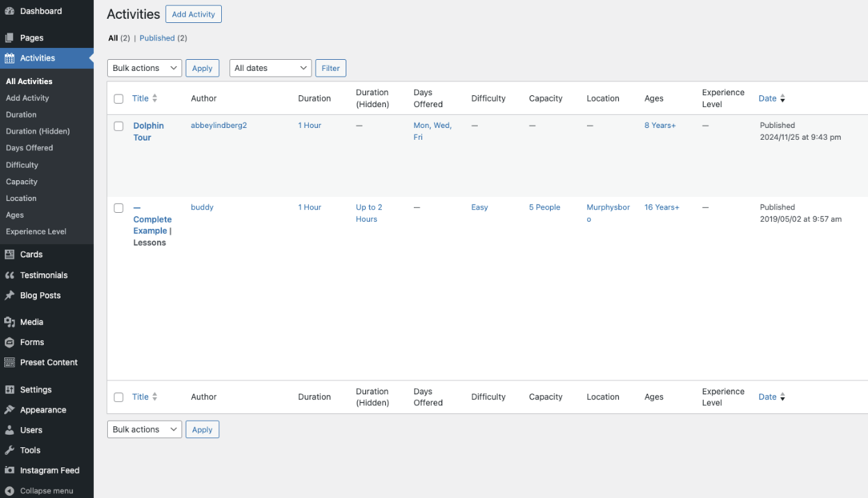
Task: Click the Add Activity button beside heading
Action: point(193,15)
